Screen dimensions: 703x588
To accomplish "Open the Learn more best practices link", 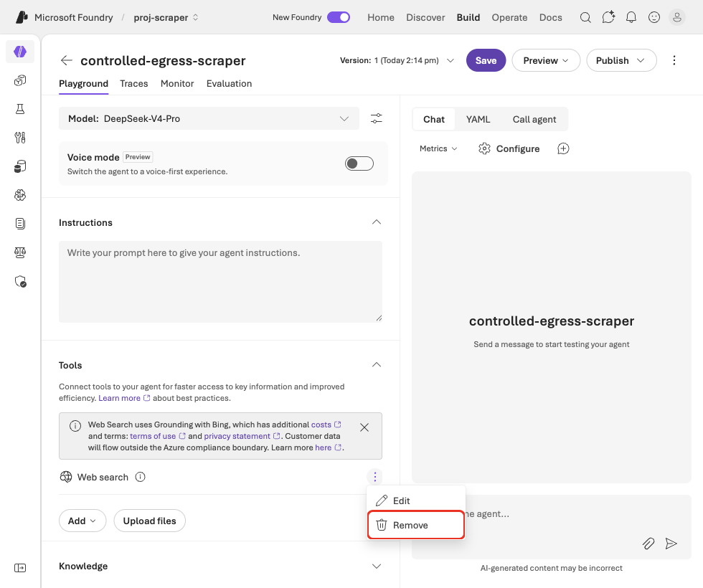I will click(124, 399).
